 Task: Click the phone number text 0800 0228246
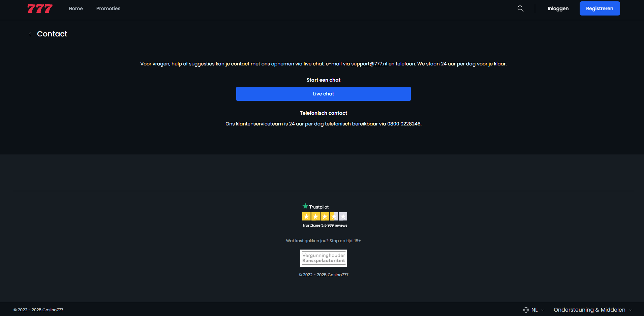tap(404, 124)
